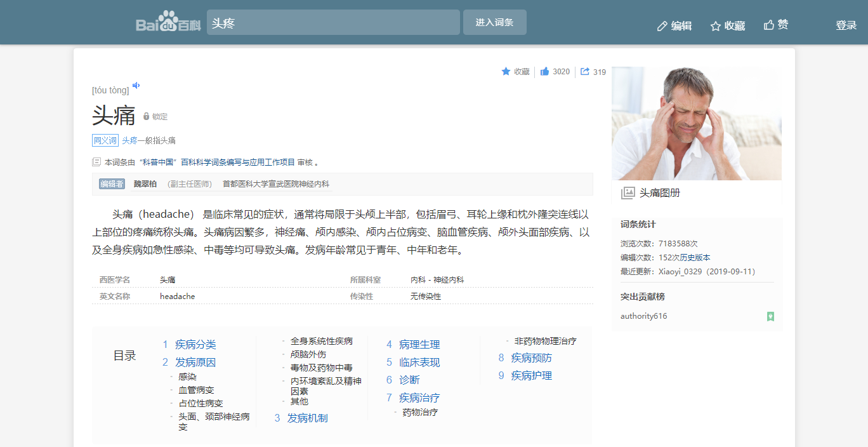Play the pronunciation speaker icon
Image resolution: width=868 pixels, height=447 pixels.
pos(136,85)
